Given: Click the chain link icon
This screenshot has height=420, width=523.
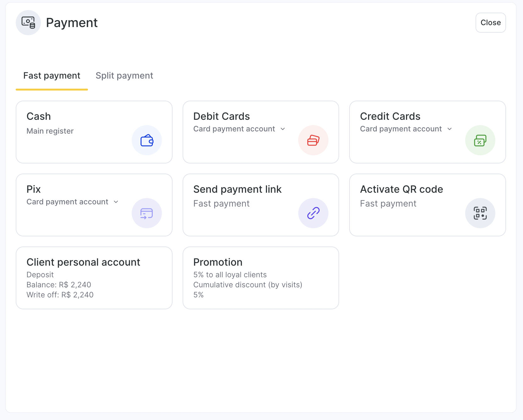Looking at the screenshot, I should [x=313, y=213].
